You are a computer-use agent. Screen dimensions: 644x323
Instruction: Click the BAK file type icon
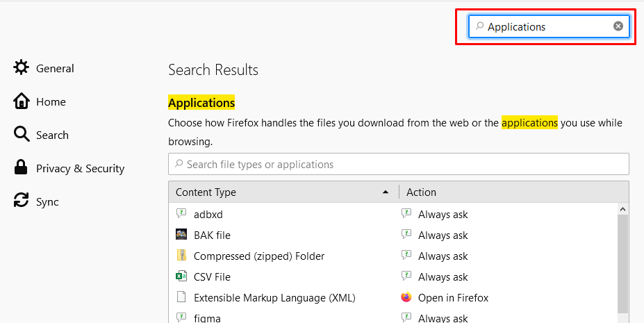click(181, 235)
